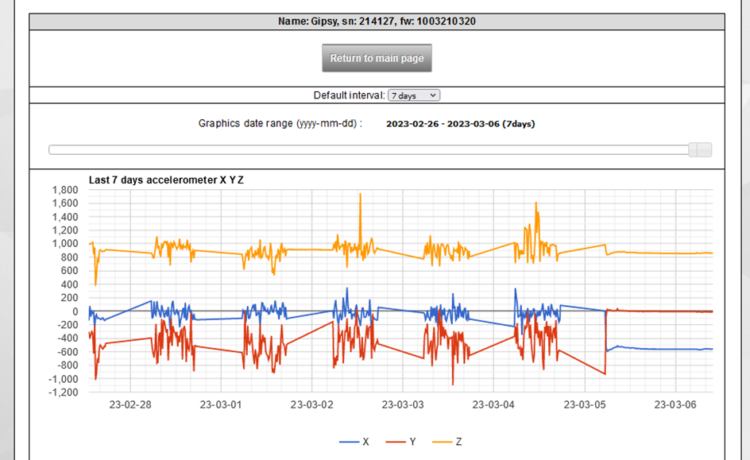The width and height of the screenshot is (750, 460).
Task: Click the middle of the date range slider track
Action: pyautogui.click(x=370, y=150)
